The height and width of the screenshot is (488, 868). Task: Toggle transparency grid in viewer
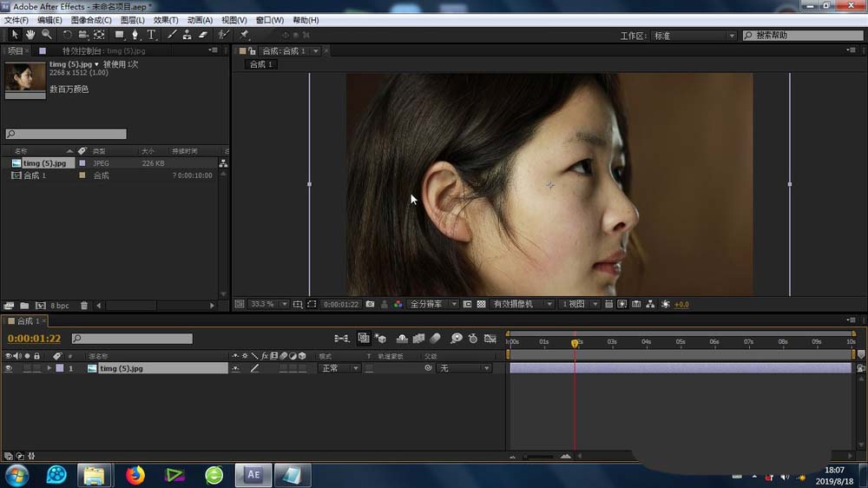tap(481, 304)
